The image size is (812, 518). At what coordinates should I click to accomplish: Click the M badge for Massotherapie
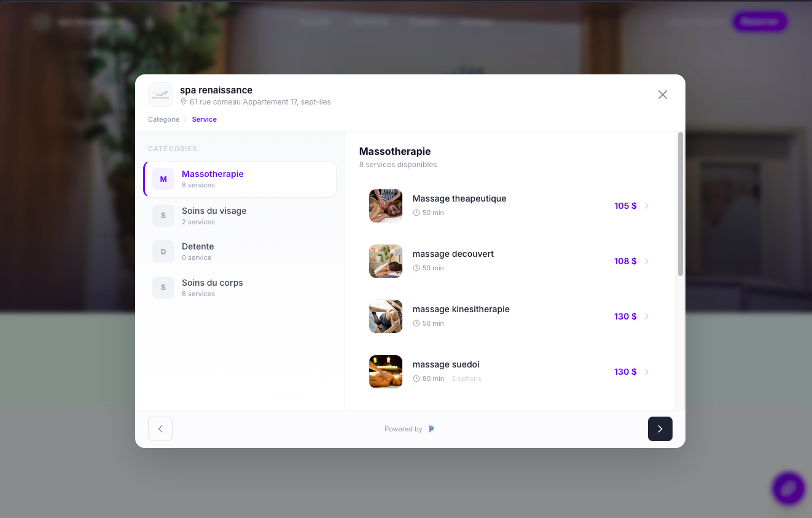(163, 179)
